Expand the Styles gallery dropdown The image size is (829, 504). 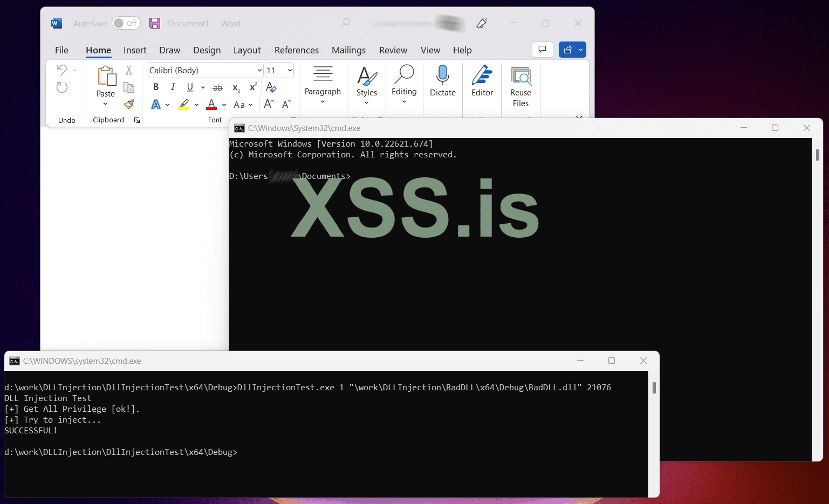(x=367, y=103)
